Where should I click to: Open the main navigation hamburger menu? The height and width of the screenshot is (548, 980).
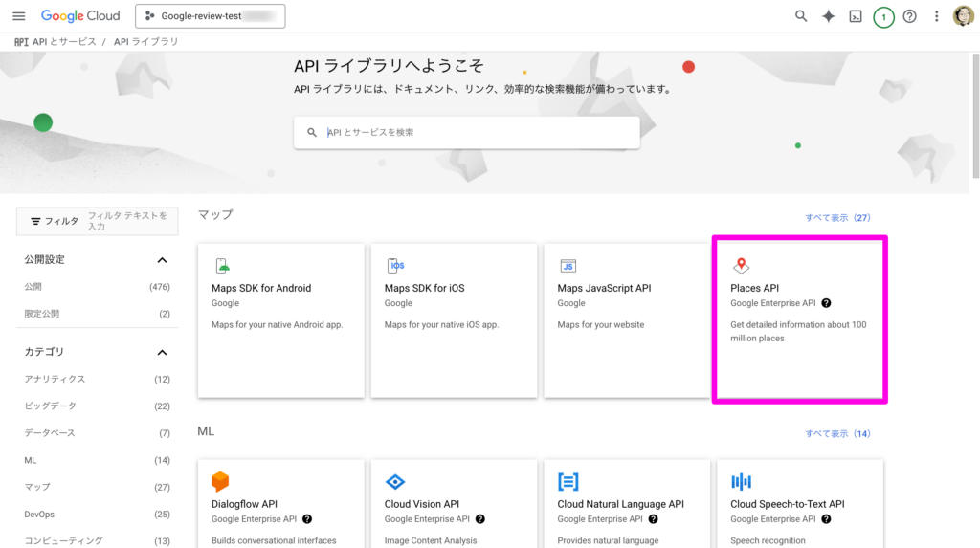(19, 16)
